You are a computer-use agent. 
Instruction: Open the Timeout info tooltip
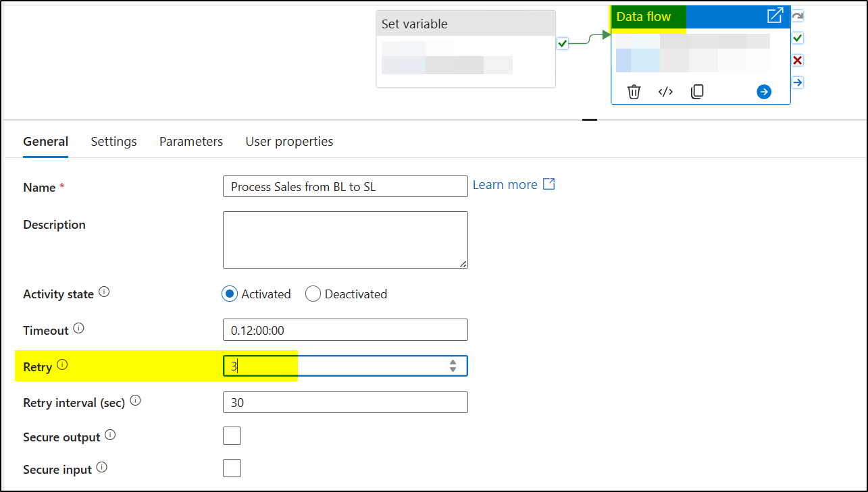79,327
